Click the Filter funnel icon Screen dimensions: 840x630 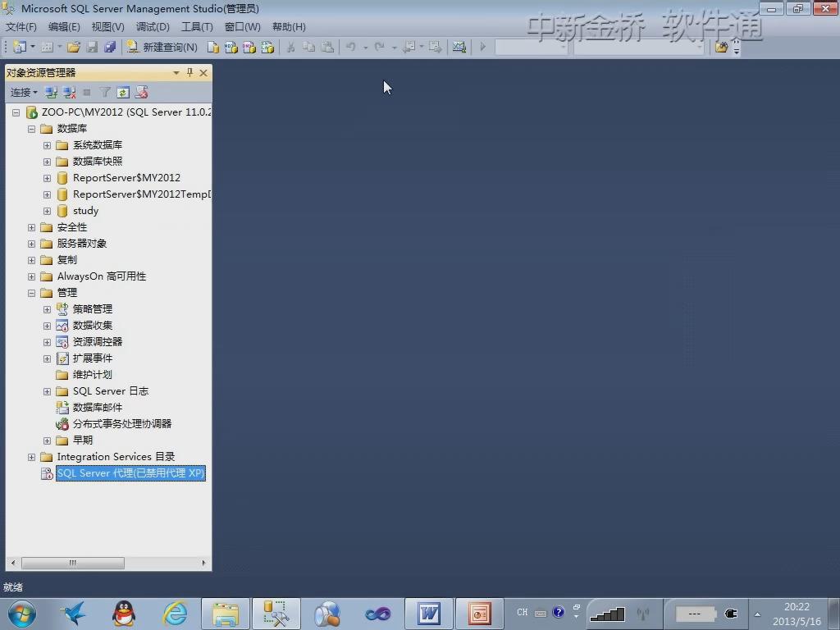tap(105, 92)
